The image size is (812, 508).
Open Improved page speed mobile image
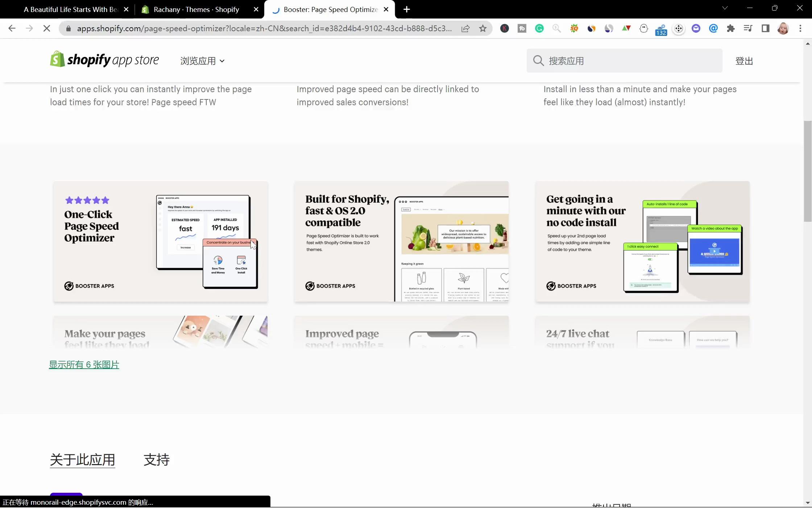tap(401, 332)
